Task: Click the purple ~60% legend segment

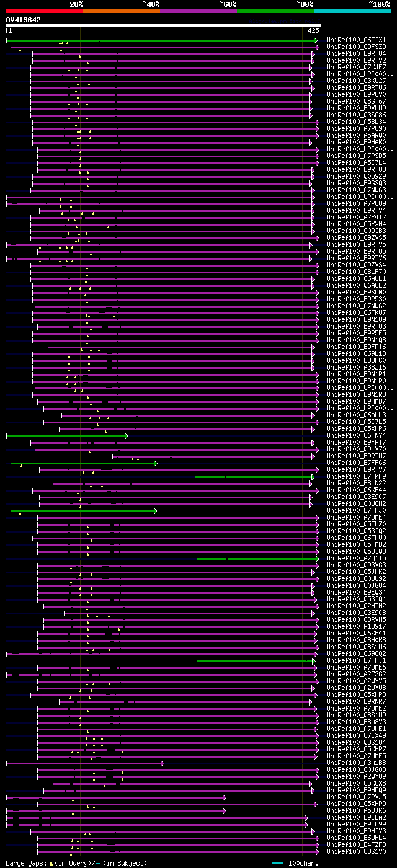Action: pyautogui.click(x=198, y=11)
